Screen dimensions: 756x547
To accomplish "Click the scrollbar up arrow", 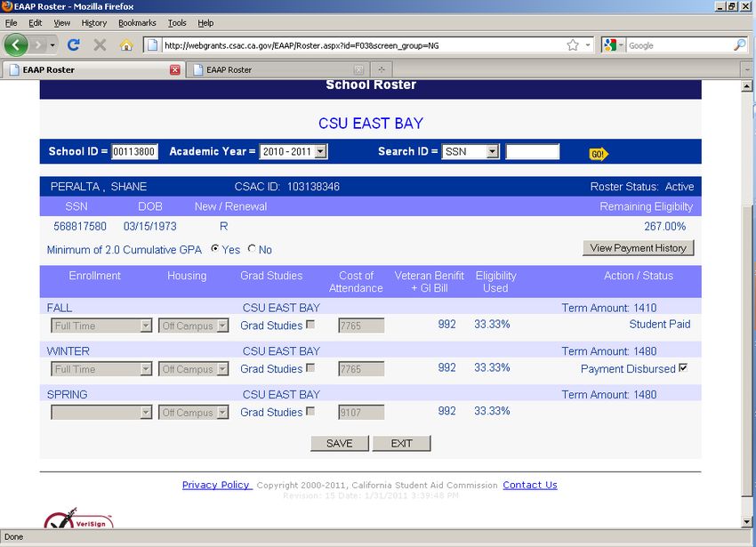I will point(747,87).
